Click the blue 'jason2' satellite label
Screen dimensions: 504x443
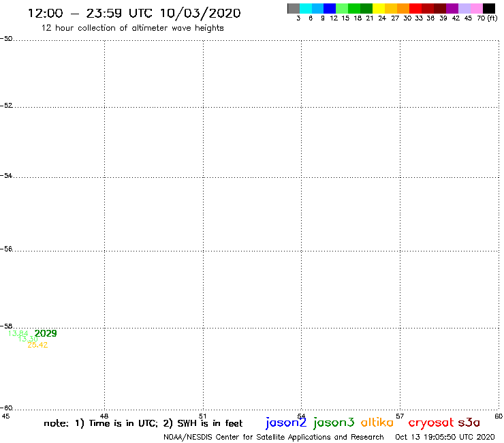(286, 423)
